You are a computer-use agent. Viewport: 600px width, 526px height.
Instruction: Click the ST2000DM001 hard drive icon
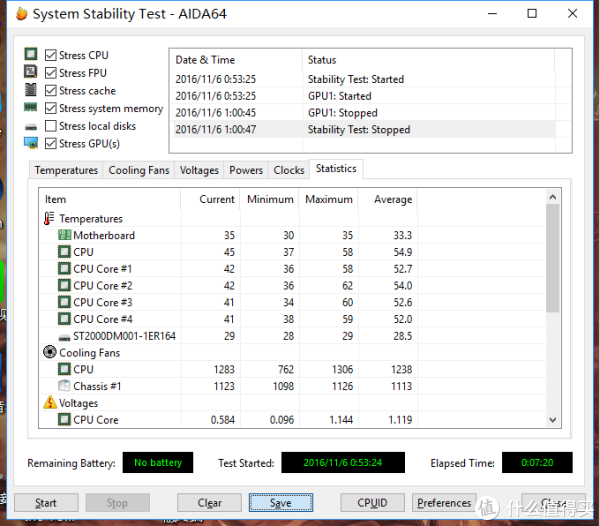[64, 337]
